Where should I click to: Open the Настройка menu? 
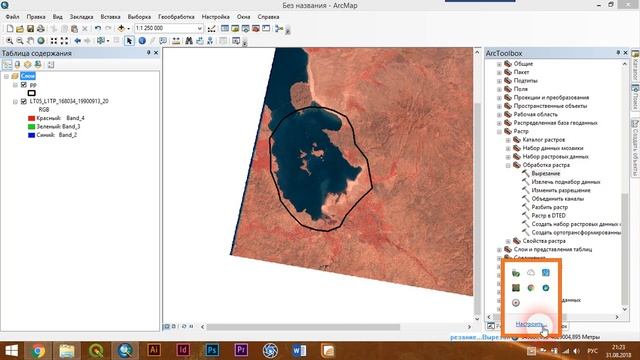216,17
